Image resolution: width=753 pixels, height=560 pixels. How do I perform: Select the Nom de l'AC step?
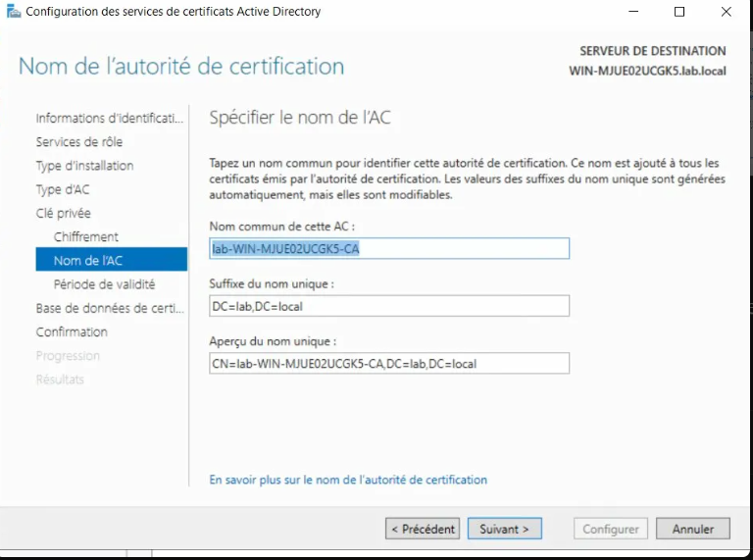coord(112,260)
